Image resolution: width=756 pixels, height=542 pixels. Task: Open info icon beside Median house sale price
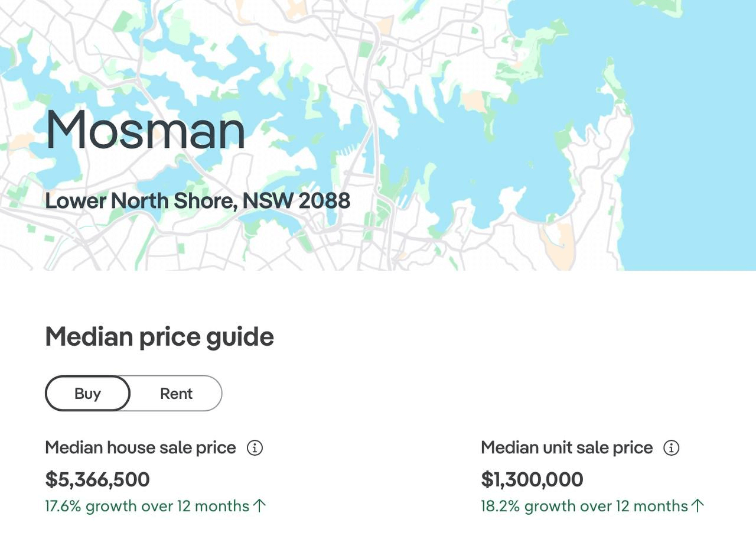tap(255, 448)
